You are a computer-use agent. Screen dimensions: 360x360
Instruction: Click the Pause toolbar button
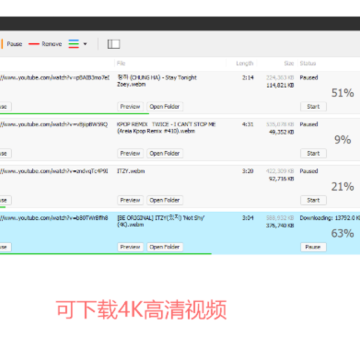tap(11, 44)
